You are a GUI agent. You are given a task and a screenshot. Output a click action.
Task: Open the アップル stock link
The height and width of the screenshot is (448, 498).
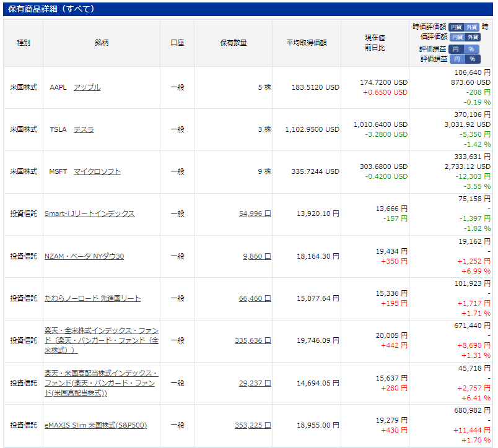[x=87, y=87]
